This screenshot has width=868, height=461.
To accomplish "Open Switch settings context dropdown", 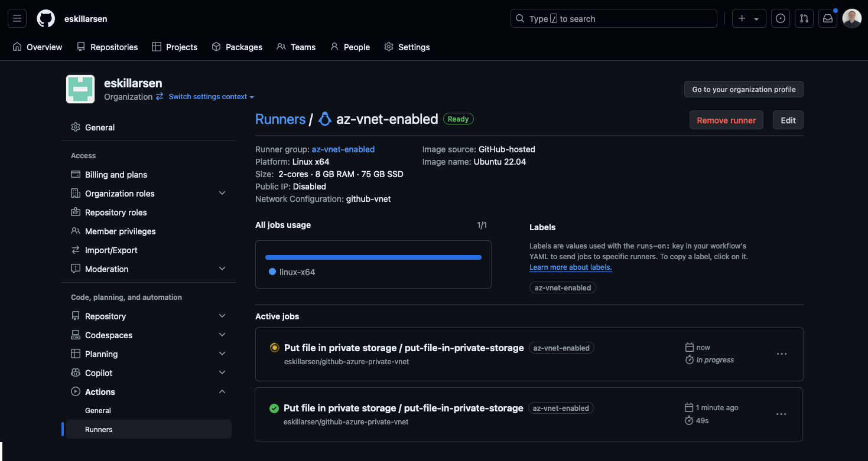I will coord(211,97).
